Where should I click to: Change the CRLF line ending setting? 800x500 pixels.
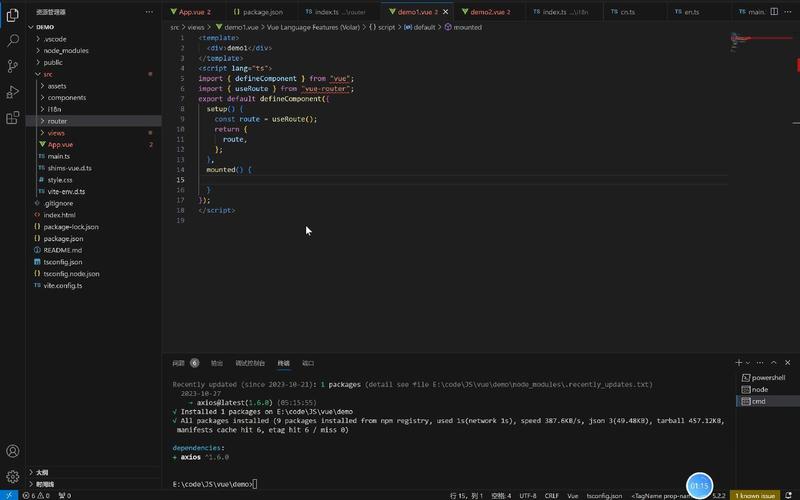pyautogui.click(x=552, y=495)
